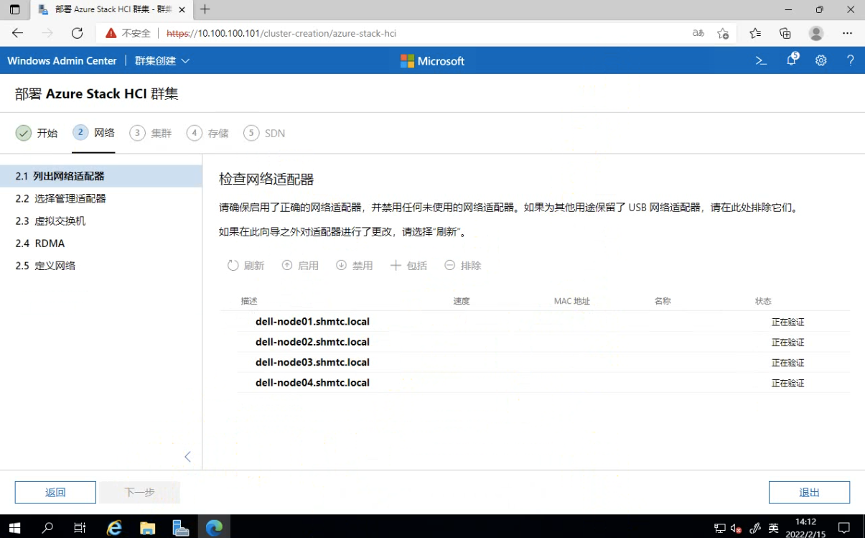The image size is (866, 539).
Task: Sort by 描述 column header
Action: (x=249, y=301)
